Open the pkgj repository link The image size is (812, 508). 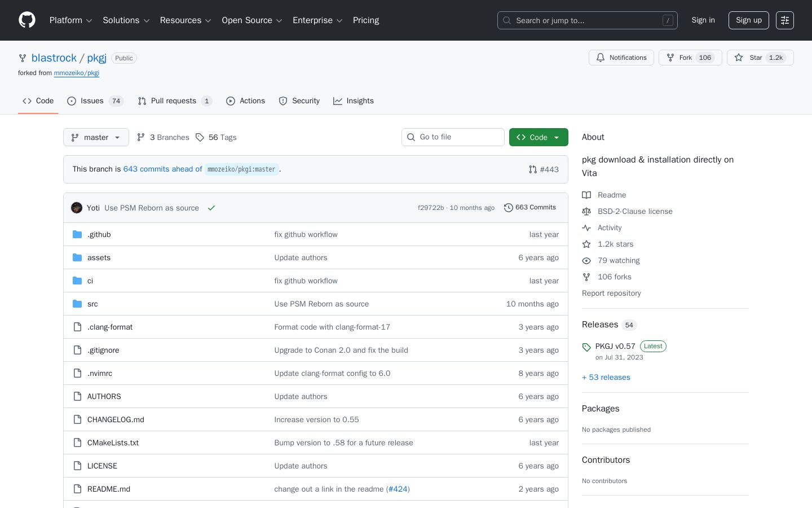coord(97,58)
